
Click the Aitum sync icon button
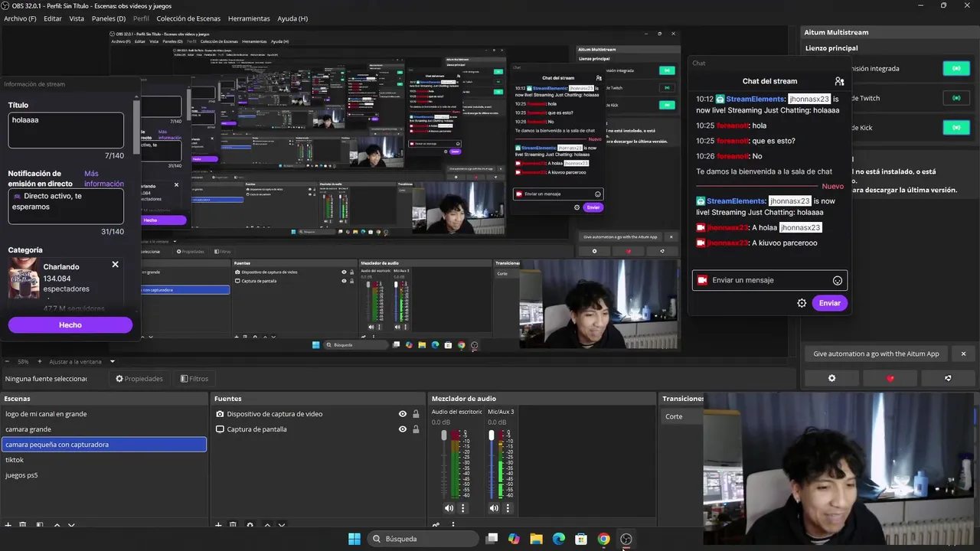coord(948,378)
